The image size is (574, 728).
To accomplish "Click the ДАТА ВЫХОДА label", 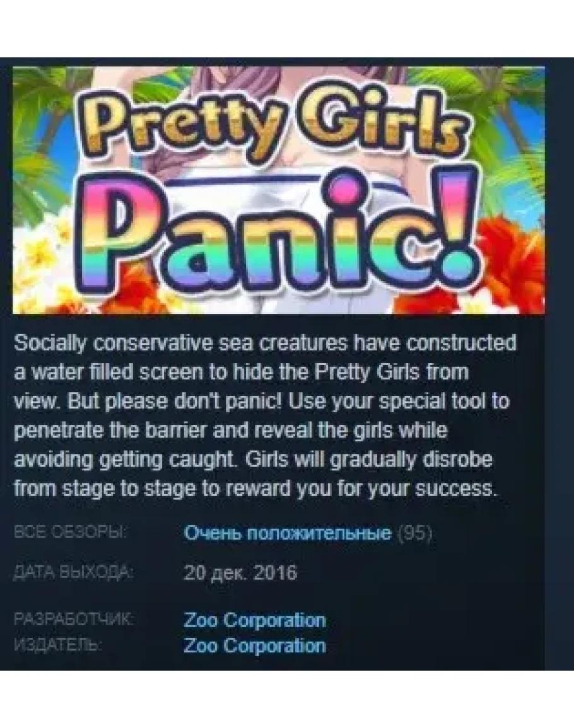I will pyautogui.click(x=74, y=572).
